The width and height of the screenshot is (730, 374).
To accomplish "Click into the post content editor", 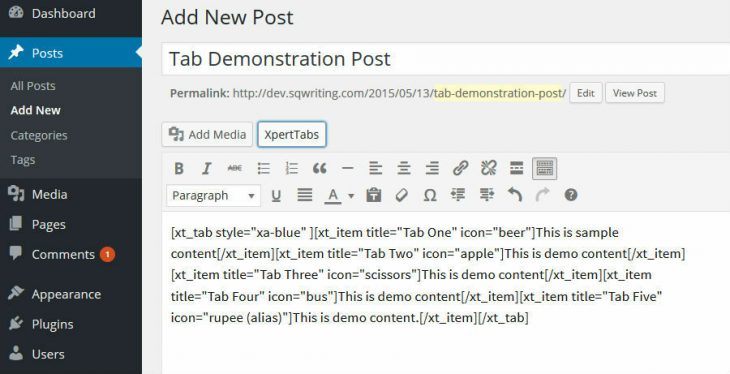I will tap(446, 292).
